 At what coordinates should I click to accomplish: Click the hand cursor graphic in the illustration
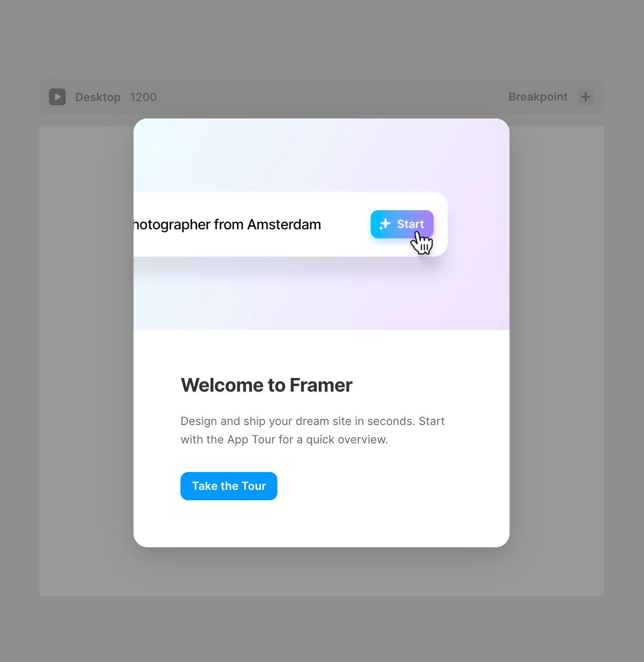[422, 243]
